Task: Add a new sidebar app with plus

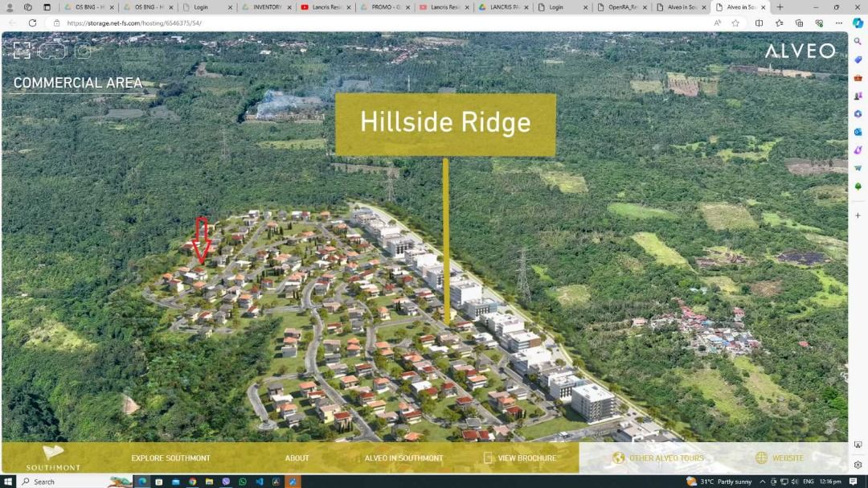Action: point(858,215)
